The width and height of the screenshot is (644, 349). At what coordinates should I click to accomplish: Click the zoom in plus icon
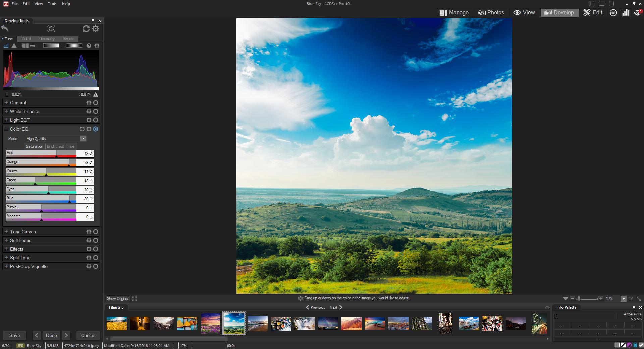click(x=601, y=298)
